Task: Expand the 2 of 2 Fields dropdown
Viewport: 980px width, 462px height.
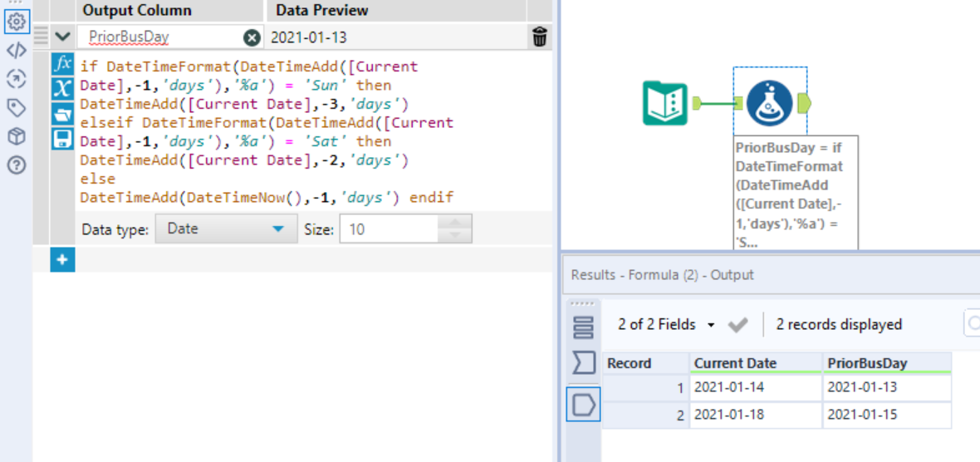Action: click(x=664, y=325)
